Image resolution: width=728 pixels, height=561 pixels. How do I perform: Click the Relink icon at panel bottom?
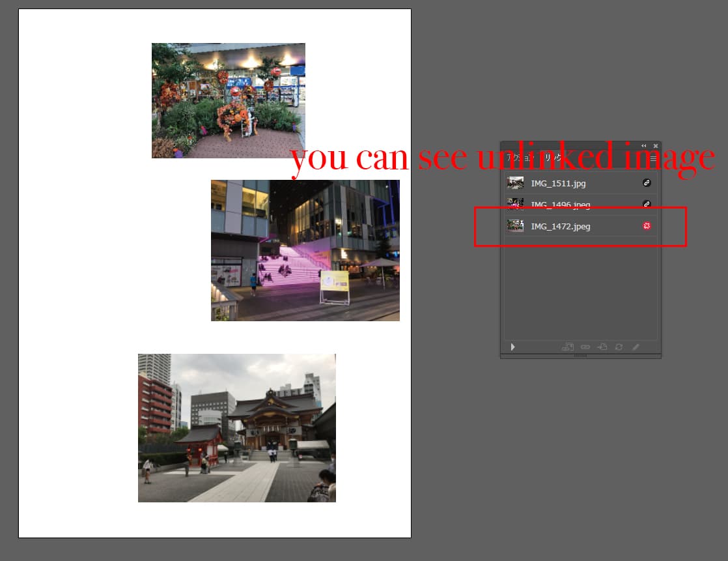tap(585, 347)
